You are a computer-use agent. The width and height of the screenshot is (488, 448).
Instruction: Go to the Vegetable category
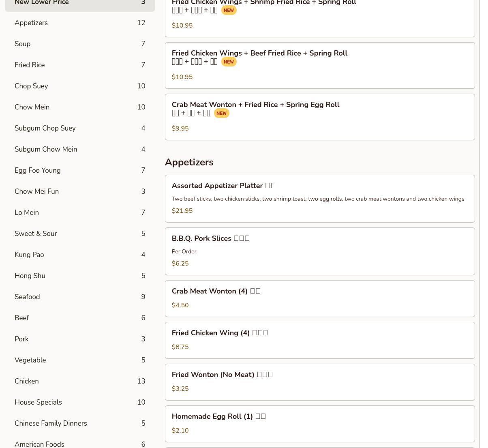click(x=80, y=360)
